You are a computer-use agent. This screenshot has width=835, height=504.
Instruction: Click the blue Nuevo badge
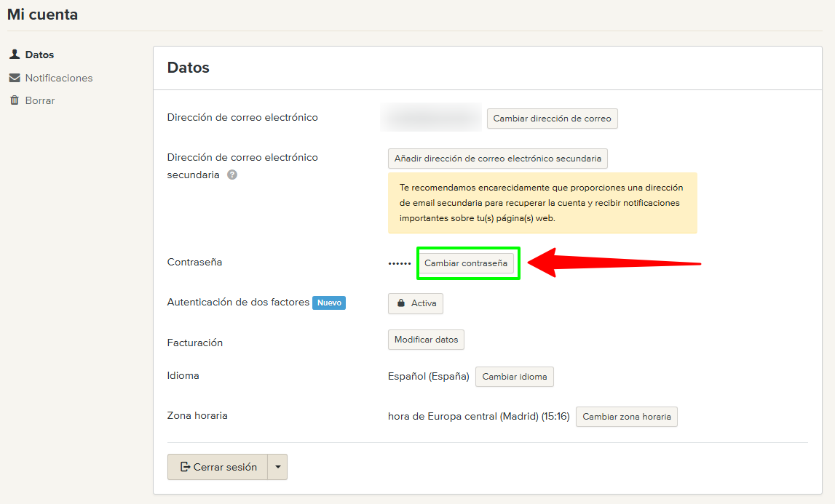click(x=329, y=303)
